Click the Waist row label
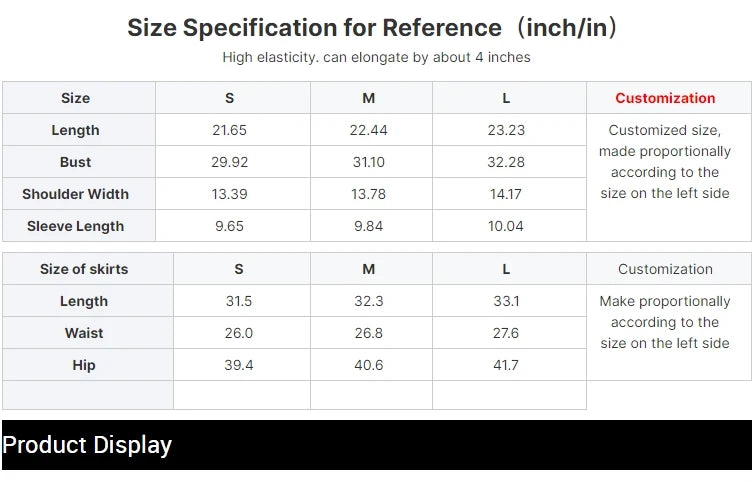 tap(84, 333)
